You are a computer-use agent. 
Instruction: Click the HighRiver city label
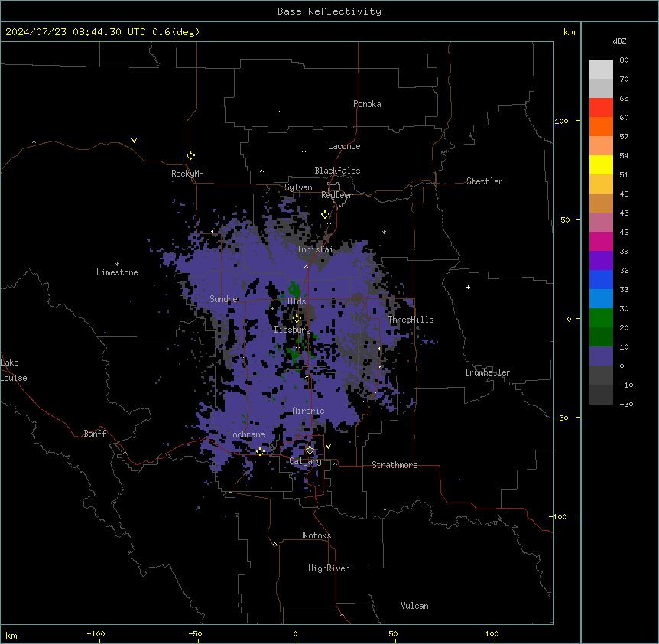[x=329, y=568]
